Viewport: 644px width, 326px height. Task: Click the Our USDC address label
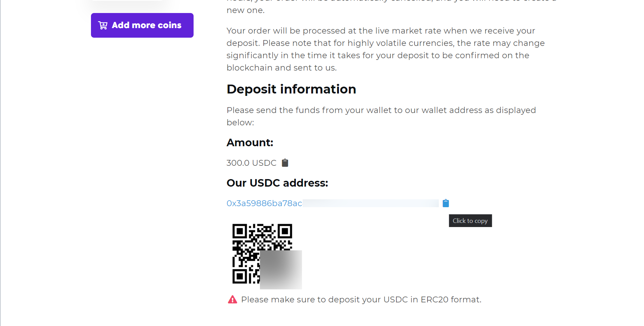277,183
